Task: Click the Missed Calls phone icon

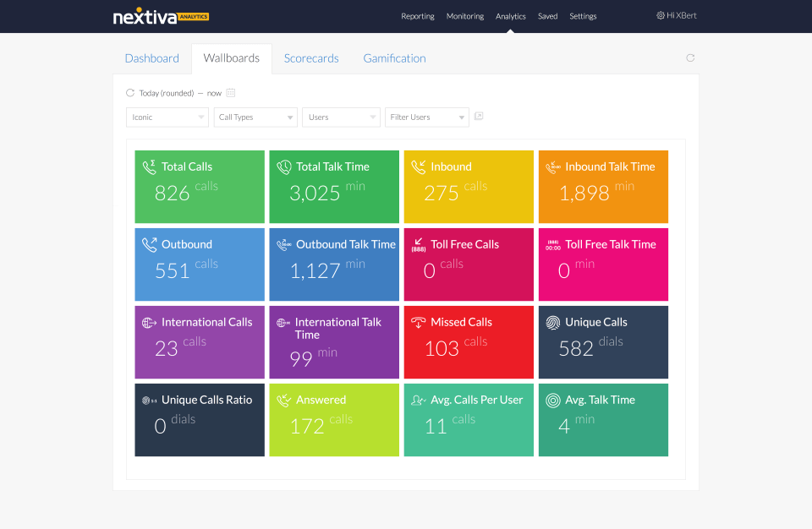Action: pyautogui.click(x=419, y=322)
